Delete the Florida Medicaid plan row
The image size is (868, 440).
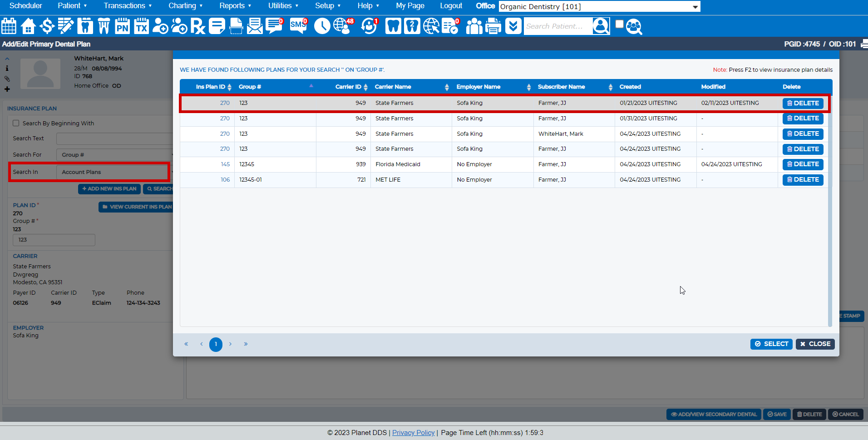coord(803,164)
